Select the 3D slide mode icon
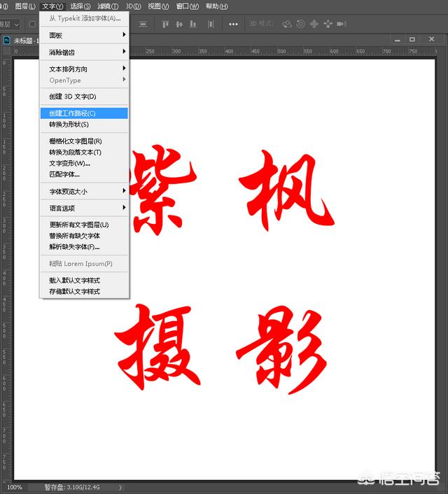This screenshot has height=494, width=448. coord(328,24)
